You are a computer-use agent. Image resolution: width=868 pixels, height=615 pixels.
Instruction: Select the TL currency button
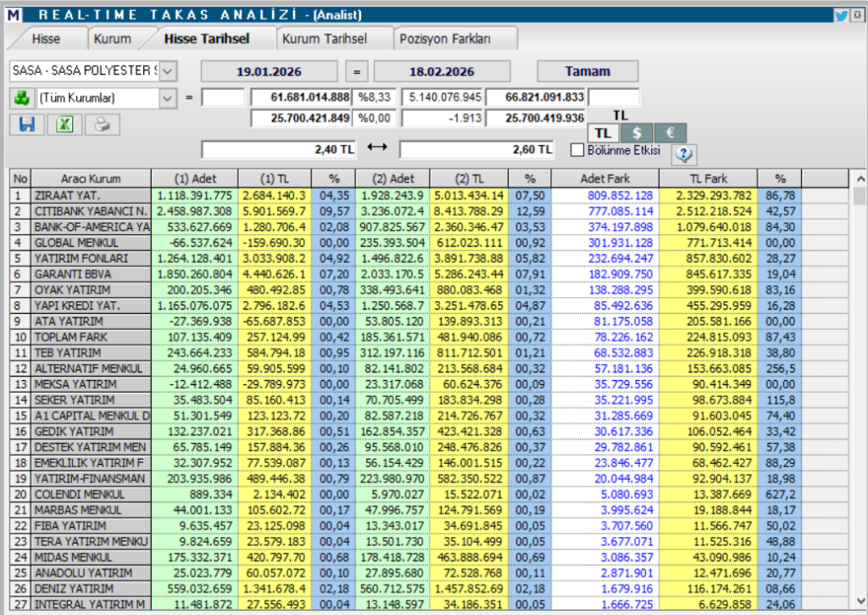(603, 133)
